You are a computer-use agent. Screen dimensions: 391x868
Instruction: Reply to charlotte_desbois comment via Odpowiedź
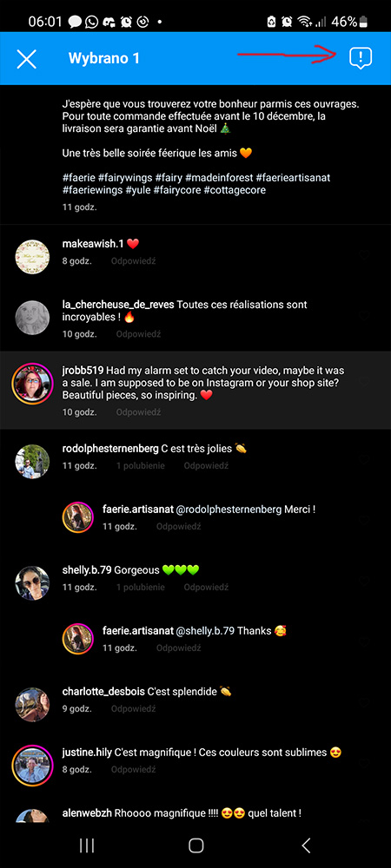(x=133, y=708)
